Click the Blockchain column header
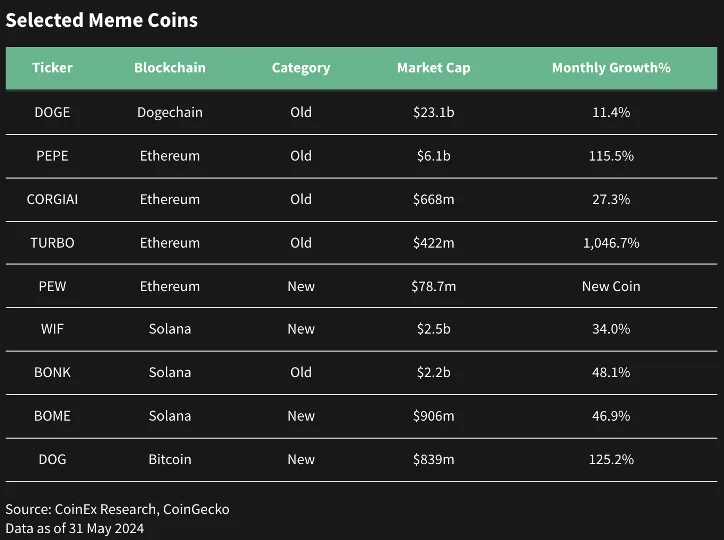The width and height of the screenshot is (724, 540). pyautogui.click(x=170, y=68)
